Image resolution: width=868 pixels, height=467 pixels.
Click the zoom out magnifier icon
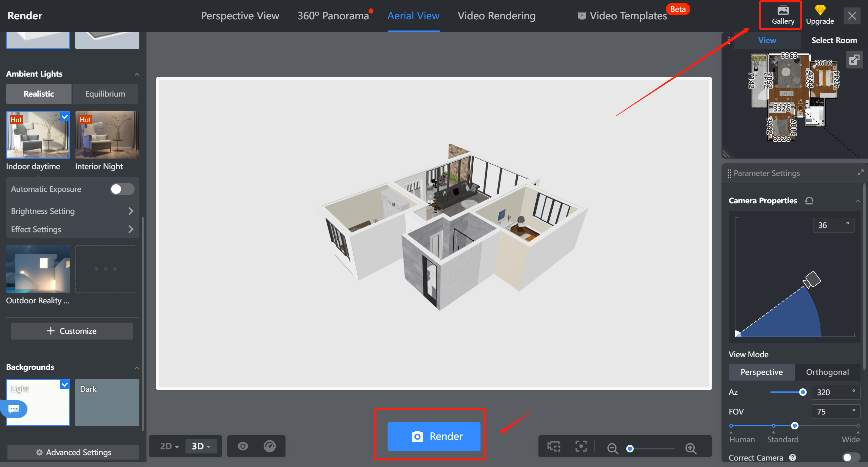(612, 448)
